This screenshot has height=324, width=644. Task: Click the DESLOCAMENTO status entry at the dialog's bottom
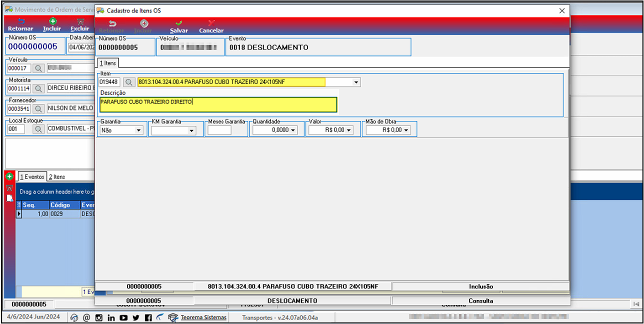tap(292, 301)
